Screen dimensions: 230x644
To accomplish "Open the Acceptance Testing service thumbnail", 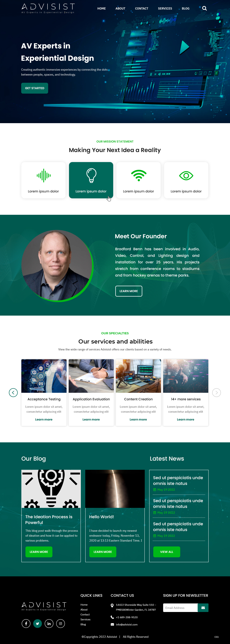I will coord(44,376).
